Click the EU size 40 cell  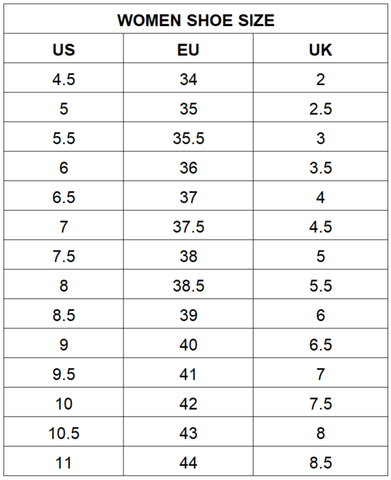tap(188, 345)
